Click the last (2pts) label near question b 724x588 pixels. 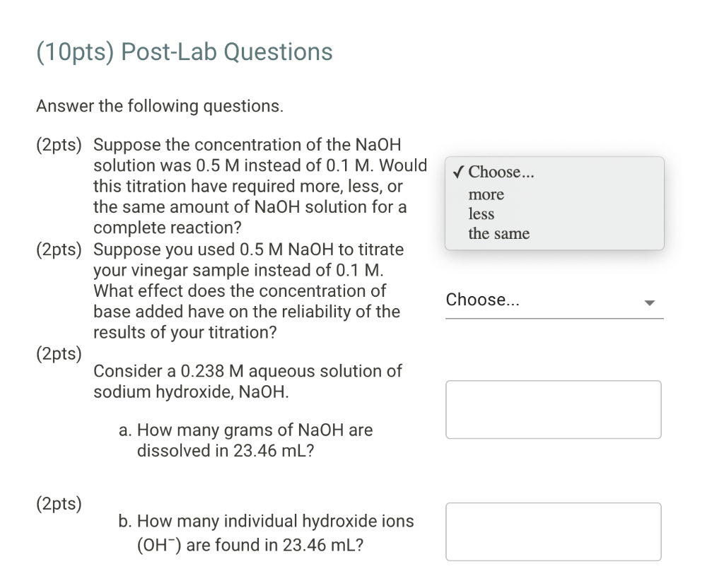click(59, 504)
